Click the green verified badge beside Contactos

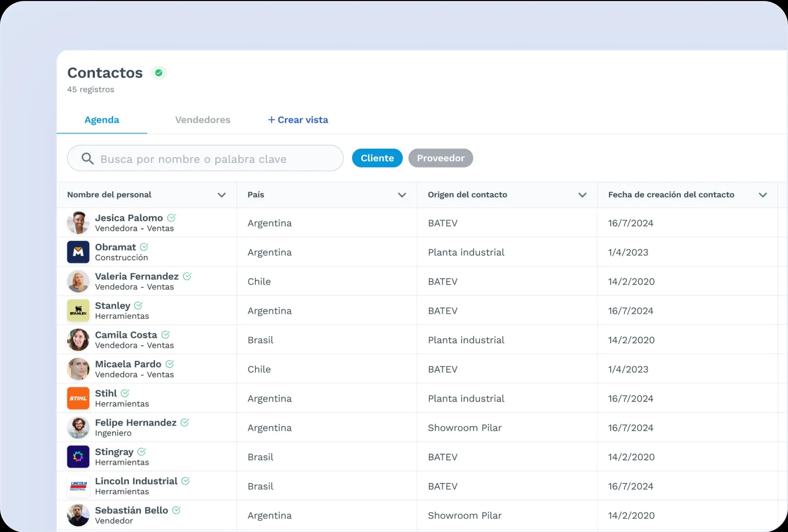[x=159, y=73]
